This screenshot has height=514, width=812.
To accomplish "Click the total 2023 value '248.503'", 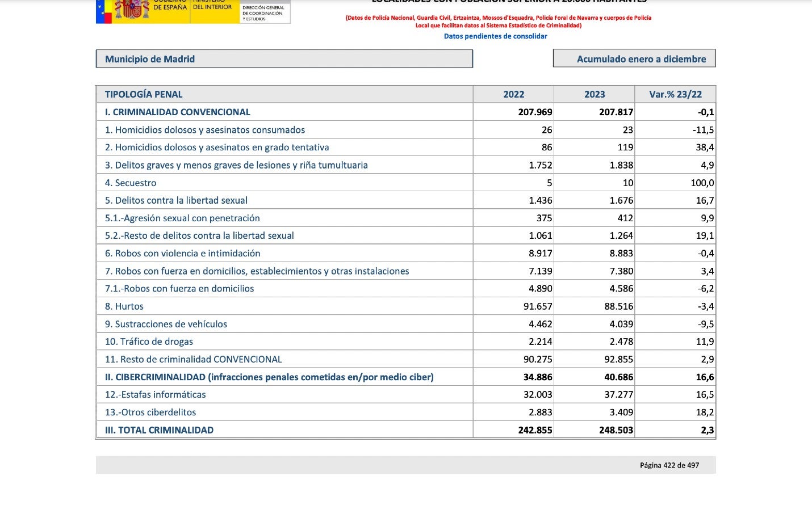I will click(x=616, y=430).
